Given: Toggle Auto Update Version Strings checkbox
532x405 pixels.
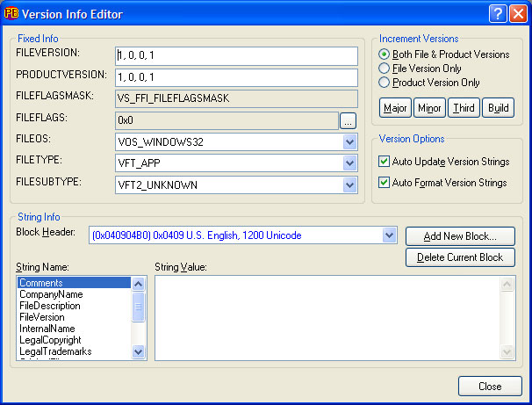Looking at the screenshot, I should [384, 162].
